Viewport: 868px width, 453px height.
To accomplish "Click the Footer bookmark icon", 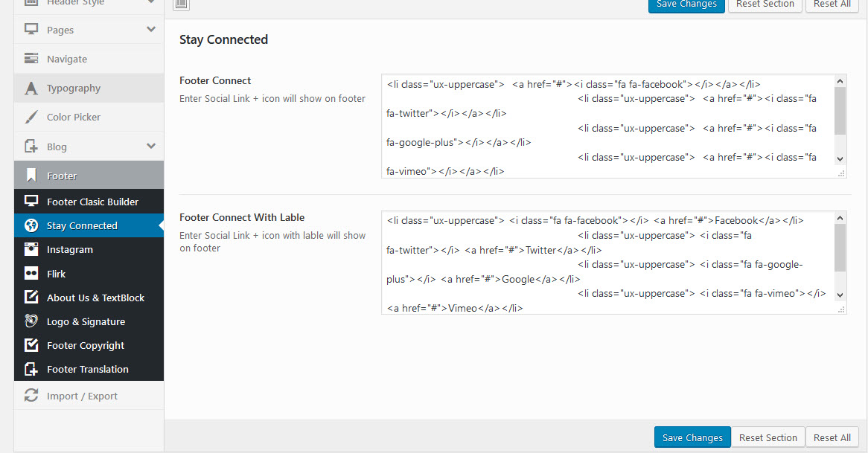I will click(31, 176).
